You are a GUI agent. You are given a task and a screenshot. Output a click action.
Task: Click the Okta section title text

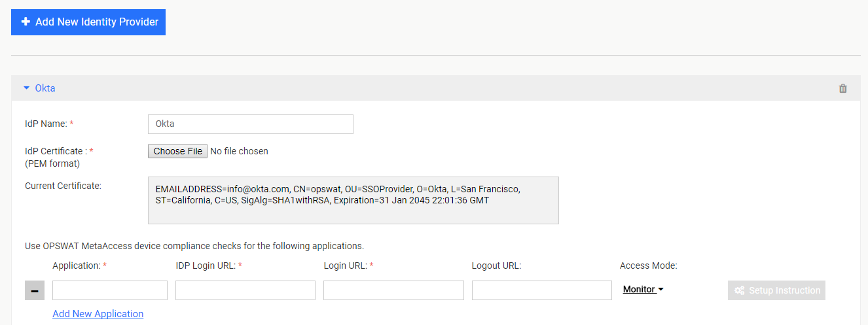click(x=45, y=88)
